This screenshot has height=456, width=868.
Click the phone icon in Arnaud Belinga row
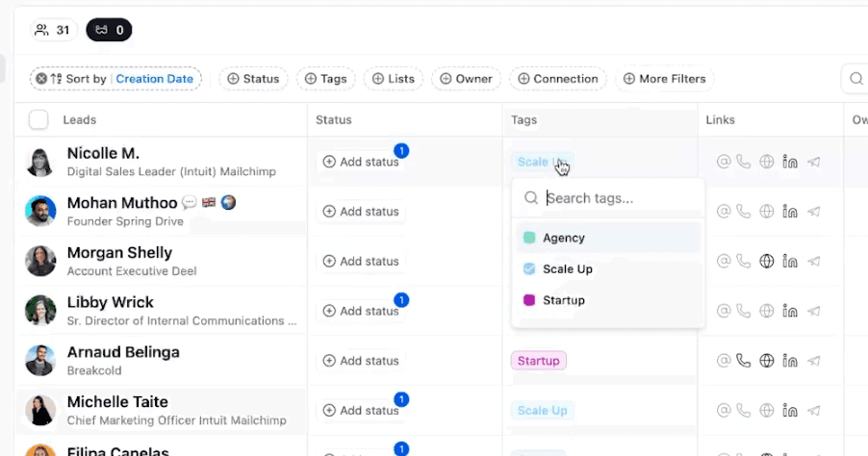pos(744,361)
